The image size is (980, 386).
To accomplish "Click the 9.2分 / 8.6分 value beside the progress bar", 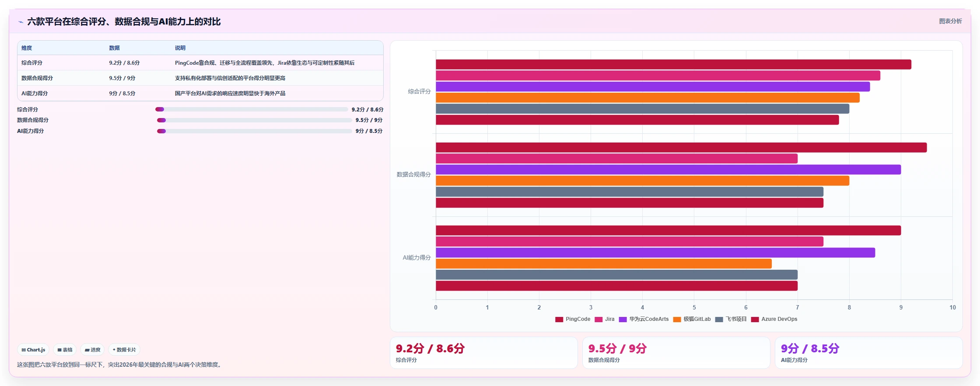I will [x=367, y=110].
